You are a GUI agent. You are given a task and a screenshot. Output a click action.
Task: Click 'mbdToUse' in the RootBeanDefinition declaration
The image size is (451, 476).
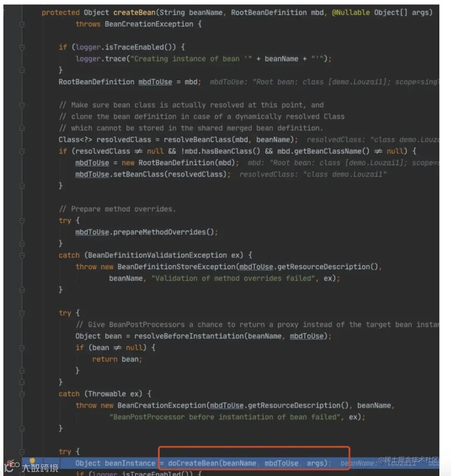coord(155,82)
